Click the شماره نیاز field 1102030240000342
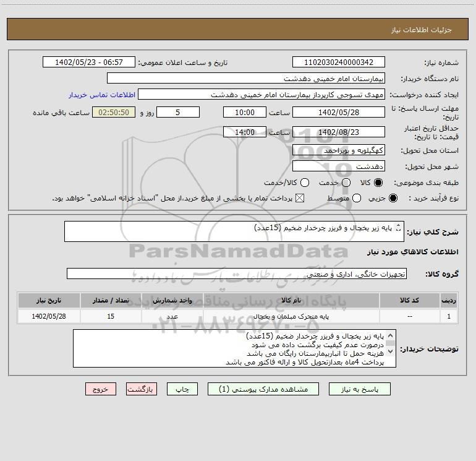The height and width of the screenshot is (461, 476). point(339,62)
